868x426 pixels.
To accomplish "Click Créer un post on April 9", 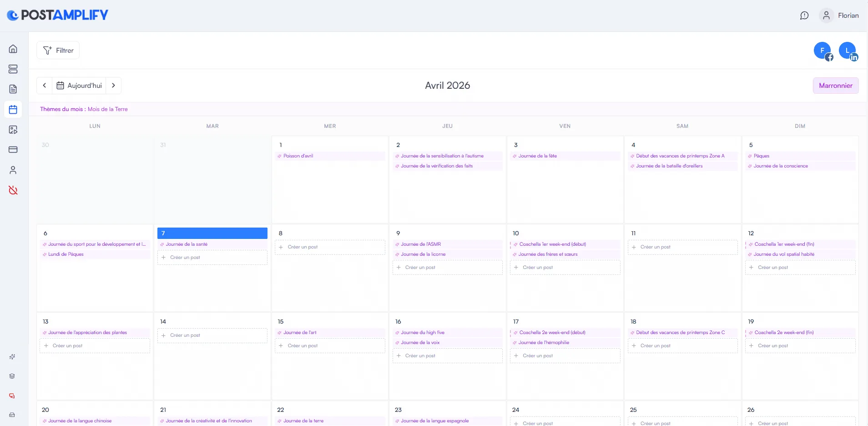I will [448, 268].
